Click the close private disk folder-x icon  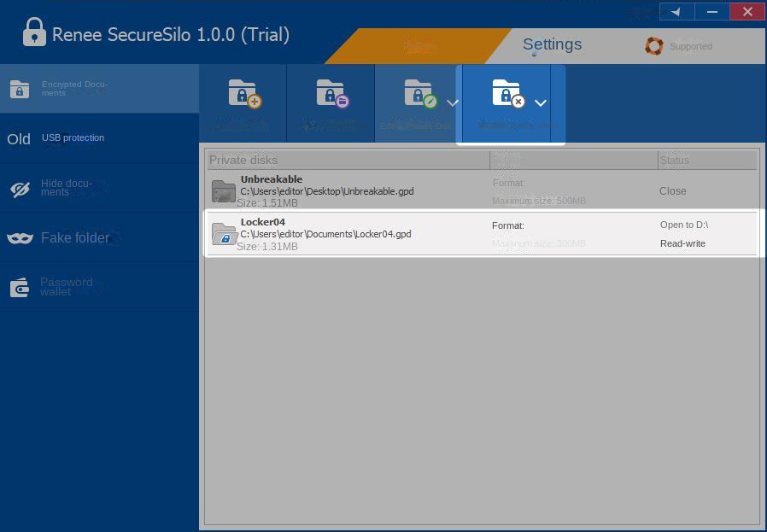click(x=506, y=95)
